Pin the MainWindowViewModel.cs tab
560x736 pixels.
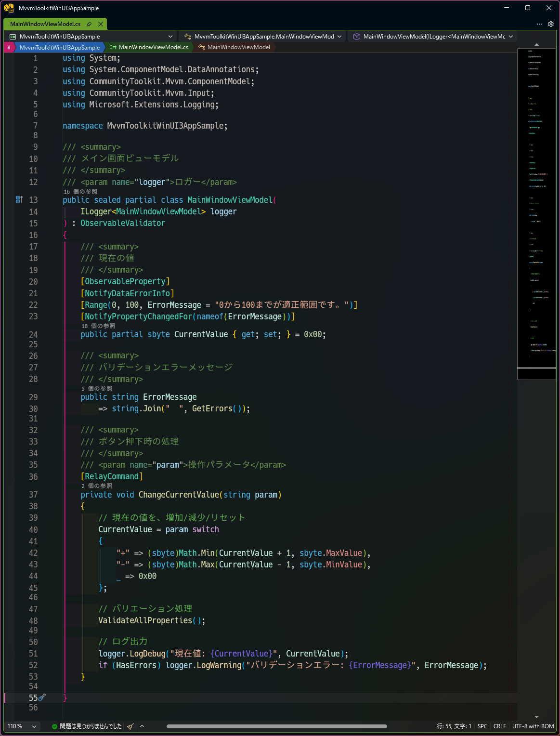coord(89,24)
